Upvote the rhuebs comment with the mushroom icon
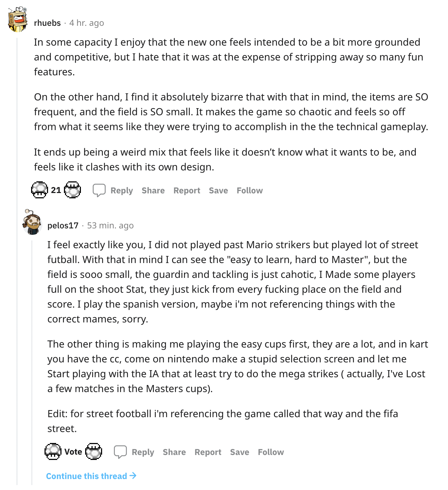This screenshot has width=448, height=490. click(x=40, y=190)
